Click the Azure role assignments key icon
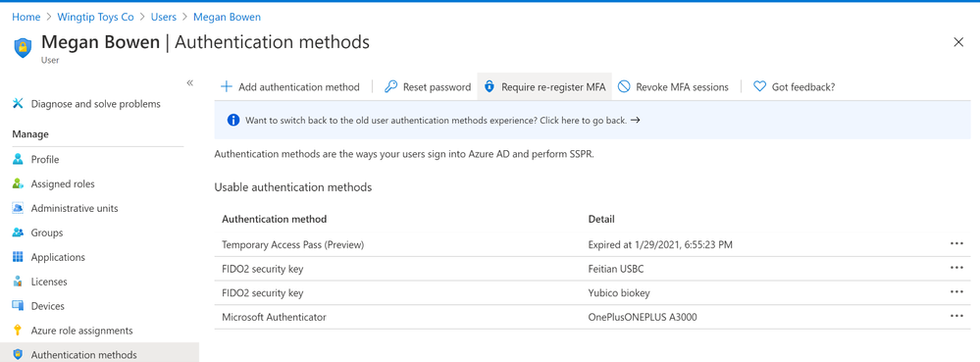 click(18, 330)
